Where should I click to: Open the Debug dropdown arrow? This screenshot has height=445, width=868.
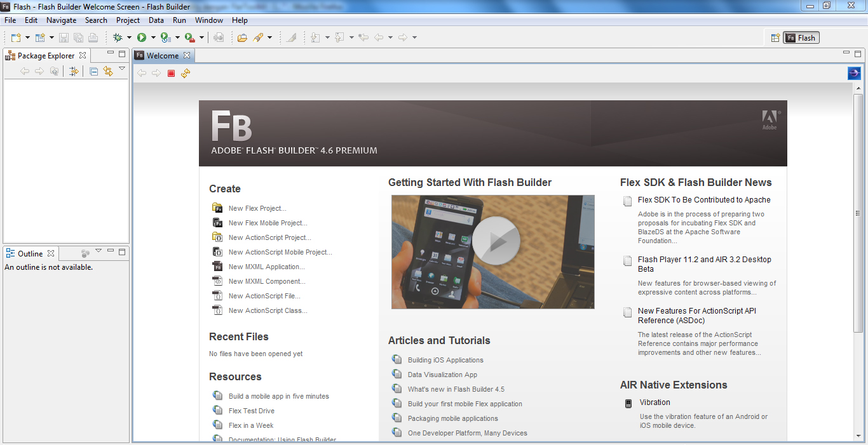coord(129,38)
